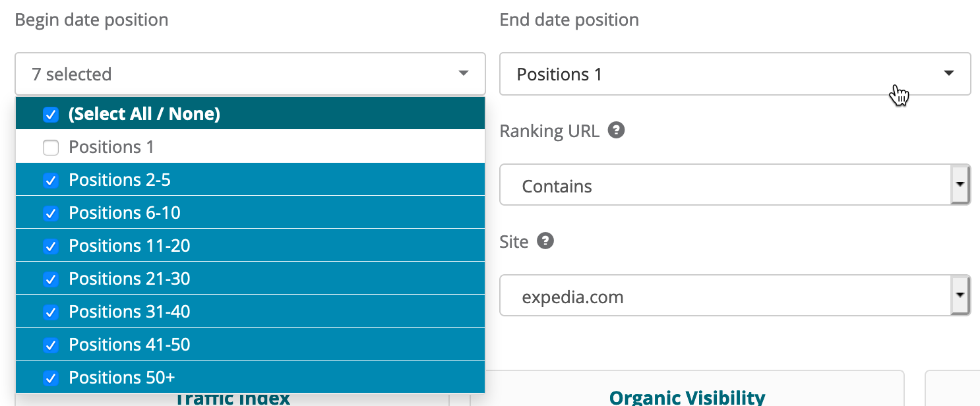Click the Site help icon

point(545,241)
